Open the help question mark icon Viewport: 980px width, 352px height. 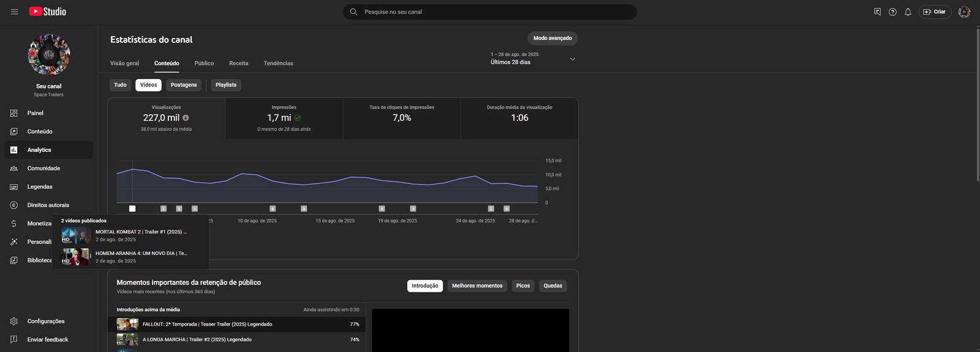892,12
